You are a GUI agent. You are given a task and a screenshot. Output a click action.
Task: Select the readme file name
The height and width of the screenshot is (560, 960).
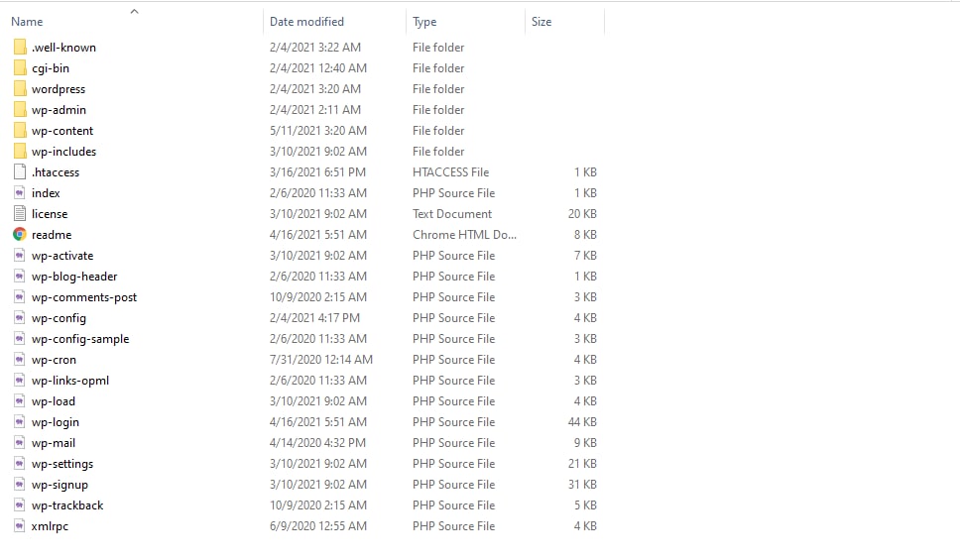(52, 235)
